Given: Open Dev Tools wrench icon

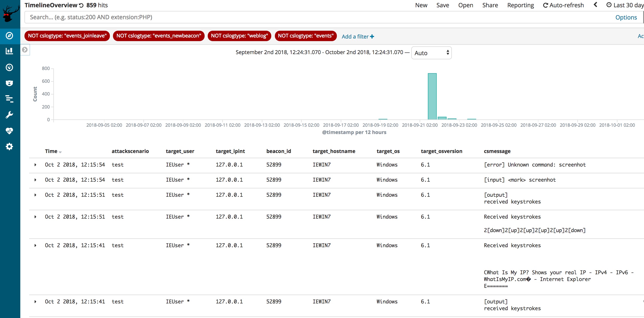Looking at the screenshot, I should click(9, 115).
